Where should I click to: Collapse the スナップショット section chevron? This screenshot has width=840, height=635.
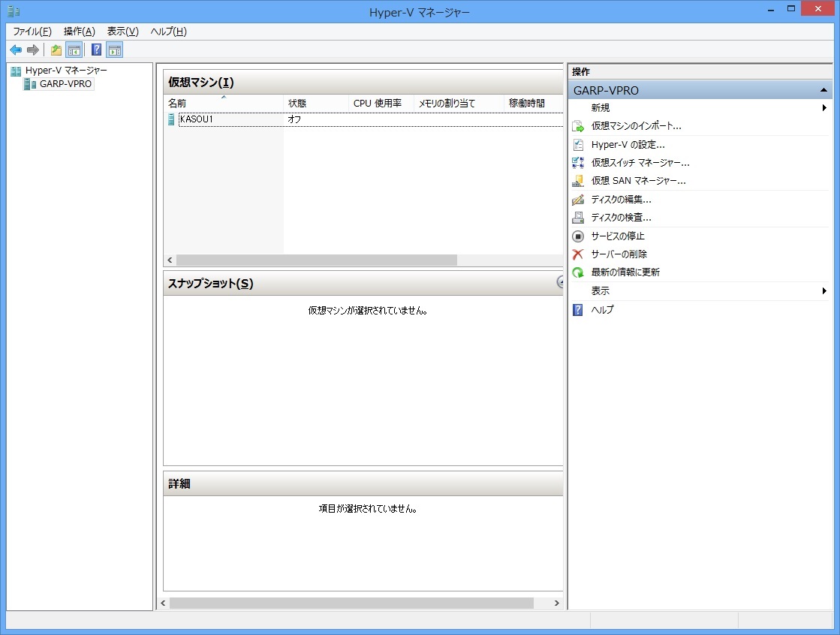pyautogui.click(x=560, y=282)
